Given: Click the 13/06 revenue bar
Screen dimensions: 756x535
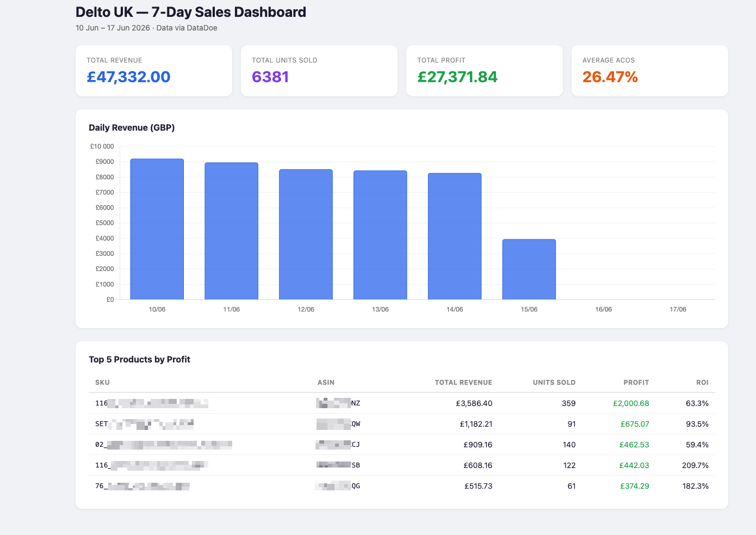Looking at the screenshot, I should pyautogui.click(x=380, y=235).
